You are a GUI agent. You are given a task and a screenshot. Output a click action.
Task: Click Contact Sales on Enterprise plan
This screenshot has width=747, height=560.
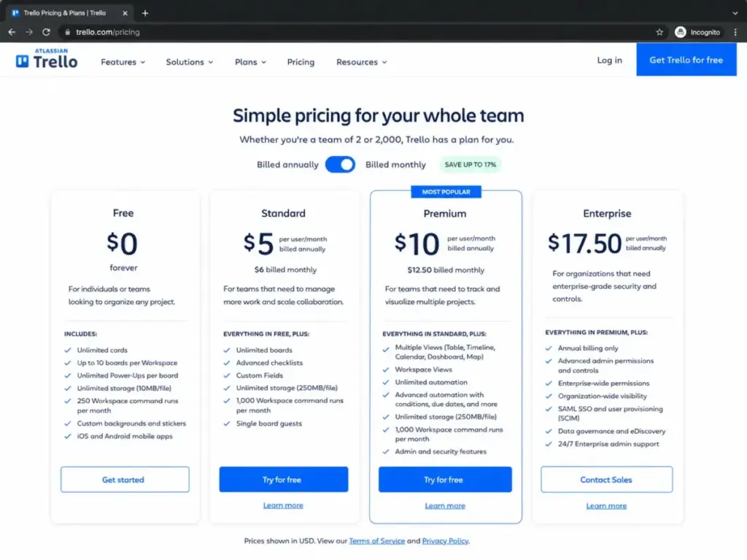606,480
